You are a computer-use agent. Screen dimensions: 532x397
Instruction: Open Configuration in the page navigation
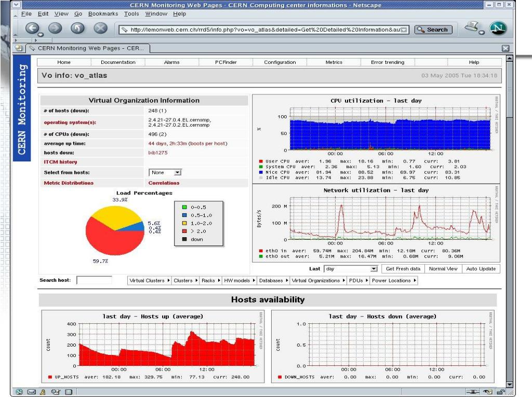tap(280, 62)
